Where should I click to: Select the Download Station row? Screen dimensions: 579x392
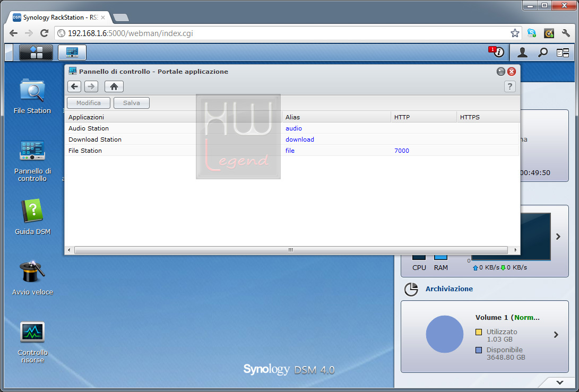(292, 139)
